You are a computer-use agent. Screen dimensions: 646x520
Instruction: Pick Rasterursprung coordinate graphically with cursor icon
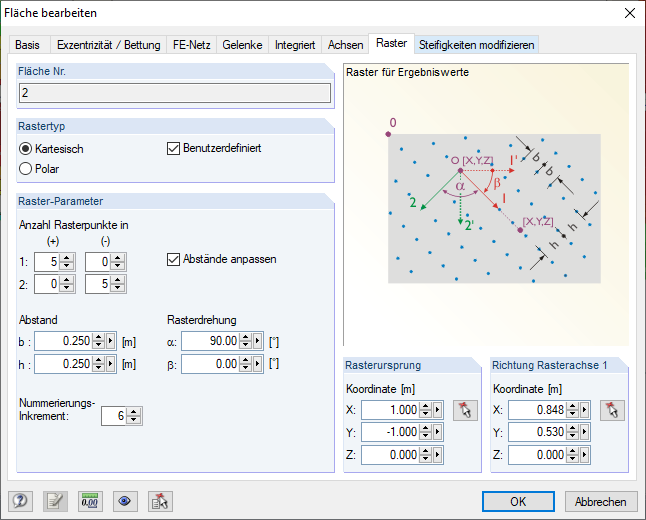point(465,410)
